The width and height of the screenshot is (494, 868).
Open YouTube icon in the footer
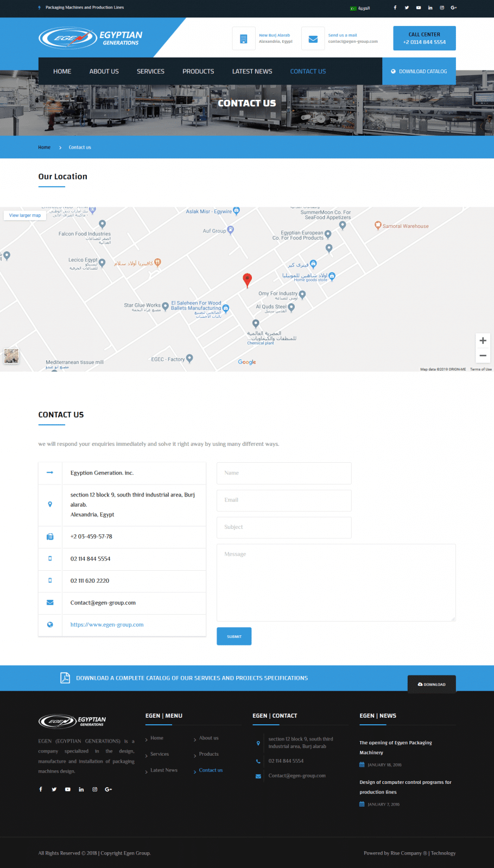pyautogui.click(x=68, y=789)
